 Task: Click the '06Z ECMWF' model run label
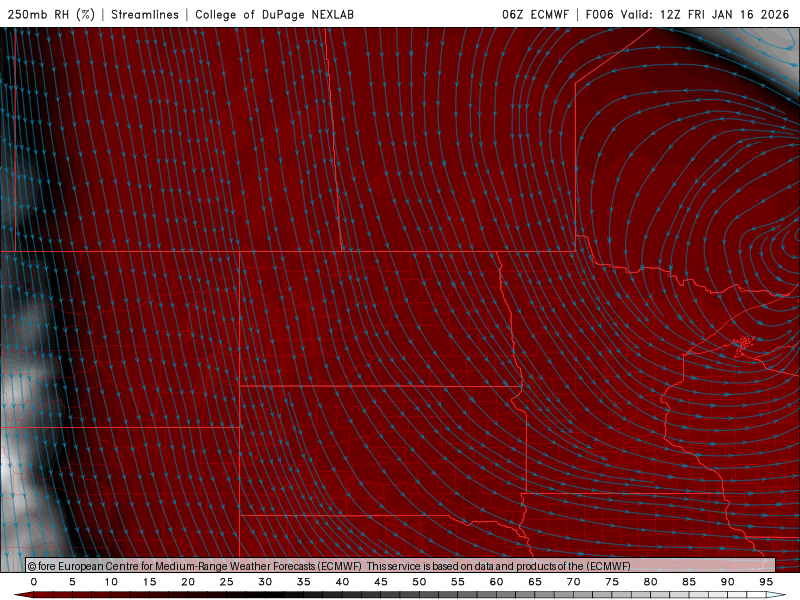tap(535, 14)
